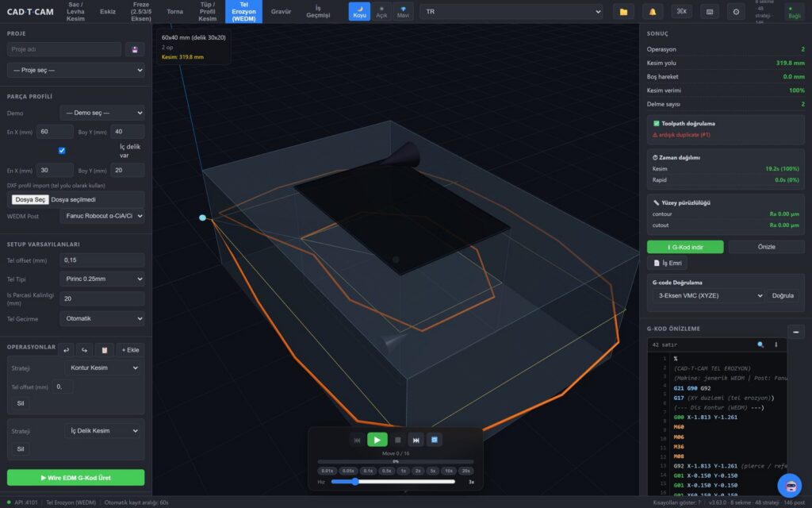The width and height of the screenshot is (812, 508).
Task: Start the toolpath simulation with play button
Action: click(377, 440)
